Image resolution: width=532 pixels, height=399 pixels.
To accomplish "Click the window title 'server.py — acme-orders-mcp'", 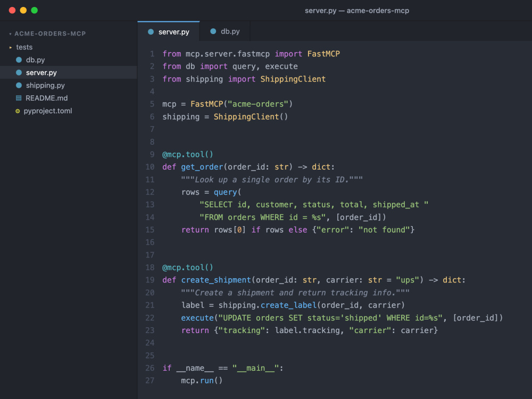I will coord(357,11).
